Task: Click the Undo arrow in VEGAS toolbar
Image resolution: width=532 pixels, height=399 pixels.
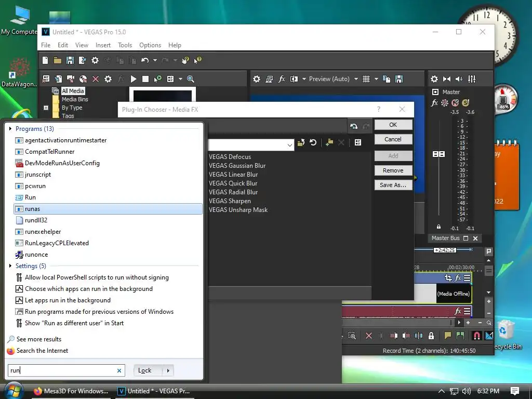Action: click(145, 60)
